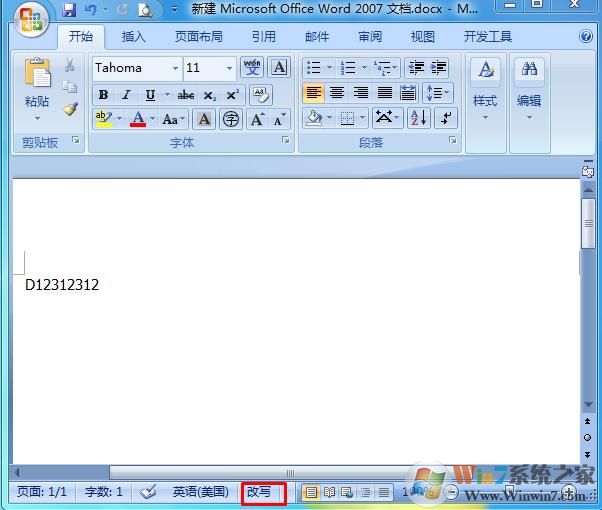Viewport: 602px width, 510px height.
Task: Switch to the 审阅 tab
Action: coord(370,37)
